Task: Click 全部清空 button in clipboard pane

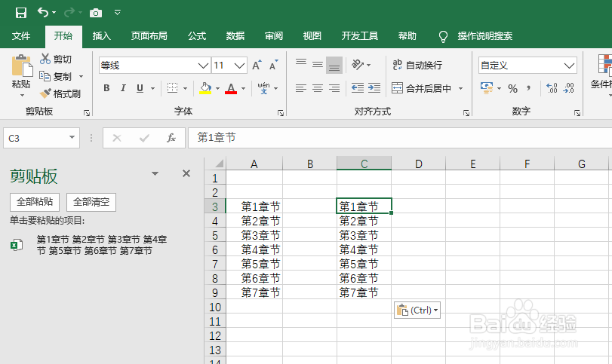Action: coord(91,202)
